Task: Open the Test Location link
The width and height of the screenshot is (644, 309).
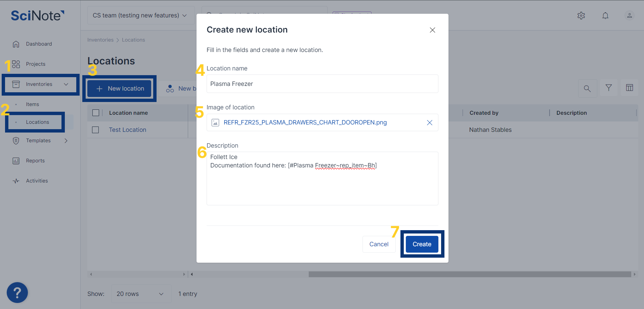Action: click(127, 130)
